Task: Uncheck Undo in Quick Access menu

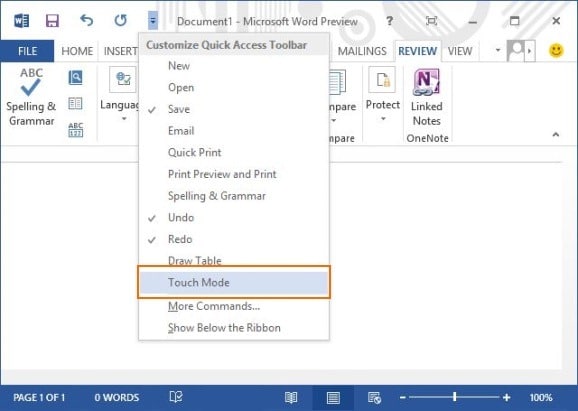Action: [x=234, y=217]
